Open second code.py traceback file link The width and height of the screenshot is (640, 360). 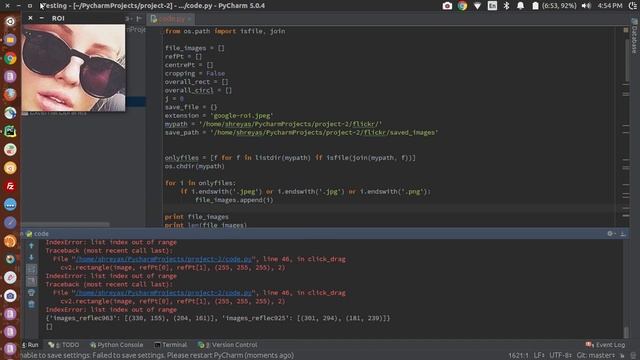[x=163, y=293]
